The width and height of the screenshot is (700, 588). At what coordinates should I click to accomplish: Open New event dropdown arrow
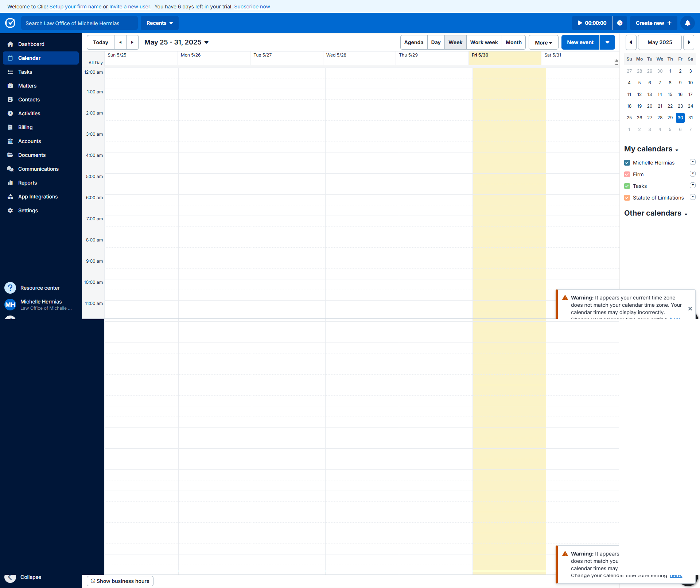(x=607, y=42)
